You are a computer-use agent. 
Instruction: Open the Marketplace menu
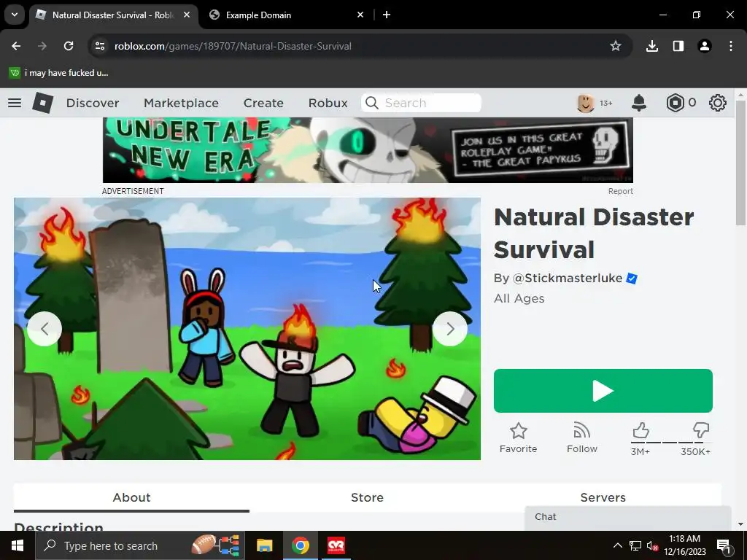point(181,103)
